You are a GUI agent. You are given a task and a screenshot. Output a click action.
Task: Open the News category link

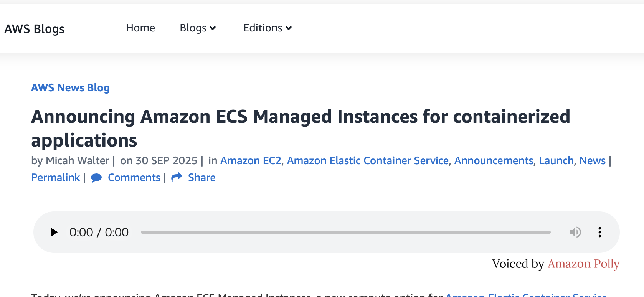592,160
